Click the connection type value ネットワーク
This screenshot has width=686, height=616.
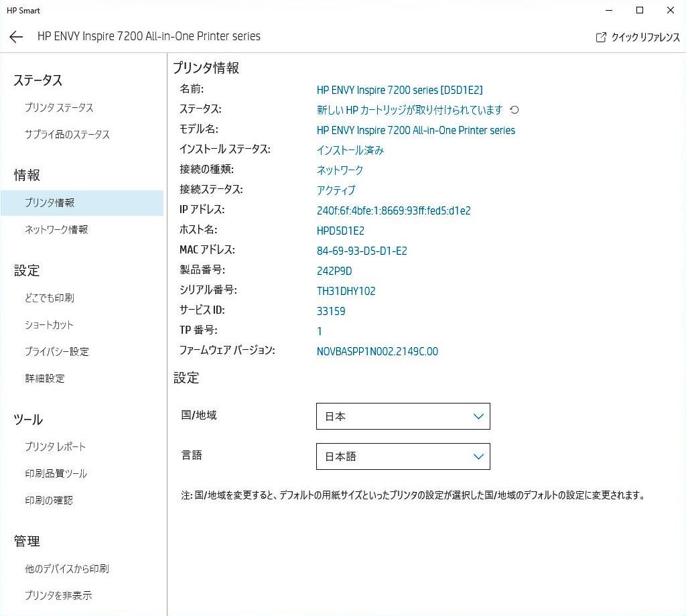coord(340,170)
